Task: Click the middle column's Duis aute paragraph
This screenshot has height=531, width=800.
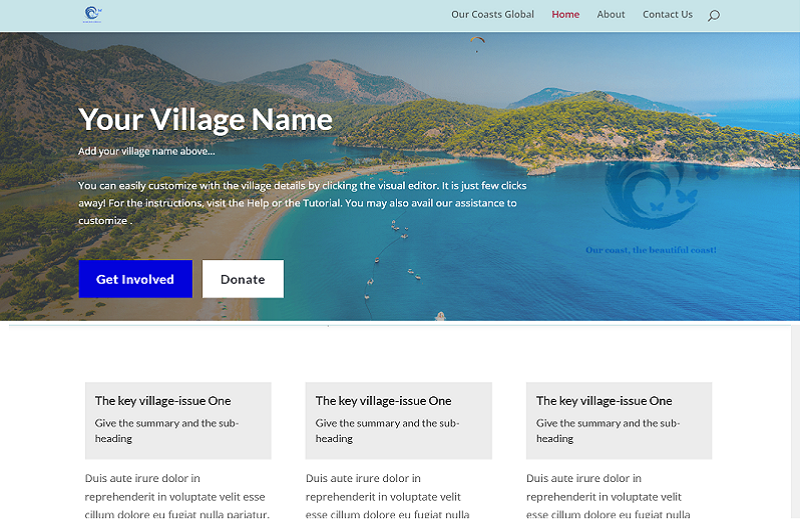Action: tap(388, 496)
